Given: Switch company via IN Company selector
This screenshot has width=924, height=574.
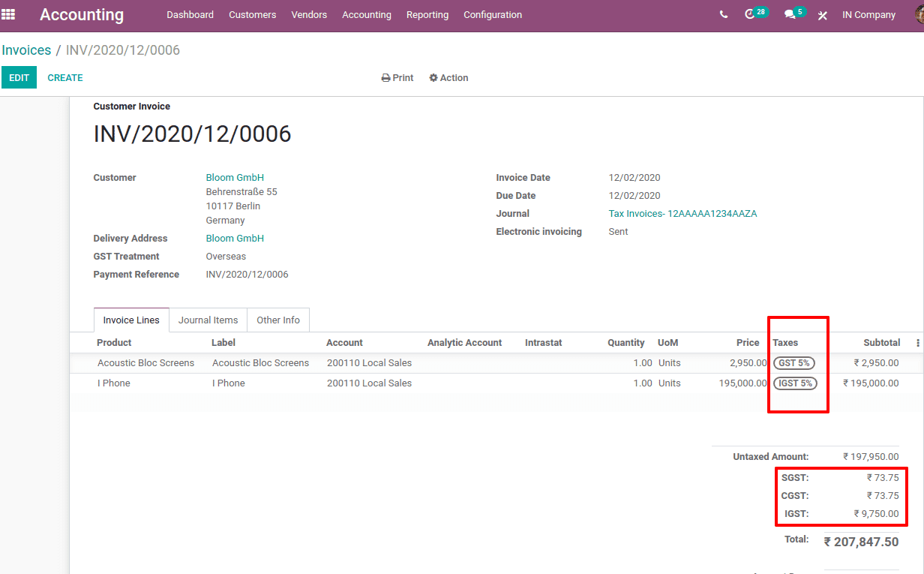Looking at the screenshot, I should point(868,14).
